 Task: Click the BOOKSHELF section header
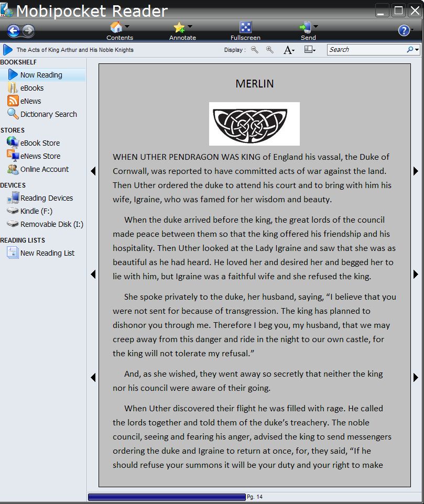pyautogui.click(x=18, y=62)
